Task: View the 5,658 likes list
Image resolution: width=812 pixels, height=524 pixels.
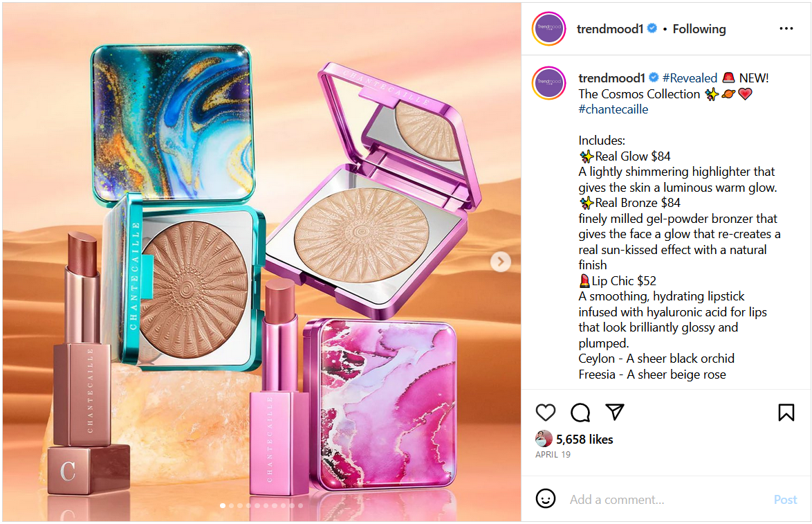Action: (x=584, y=440)
